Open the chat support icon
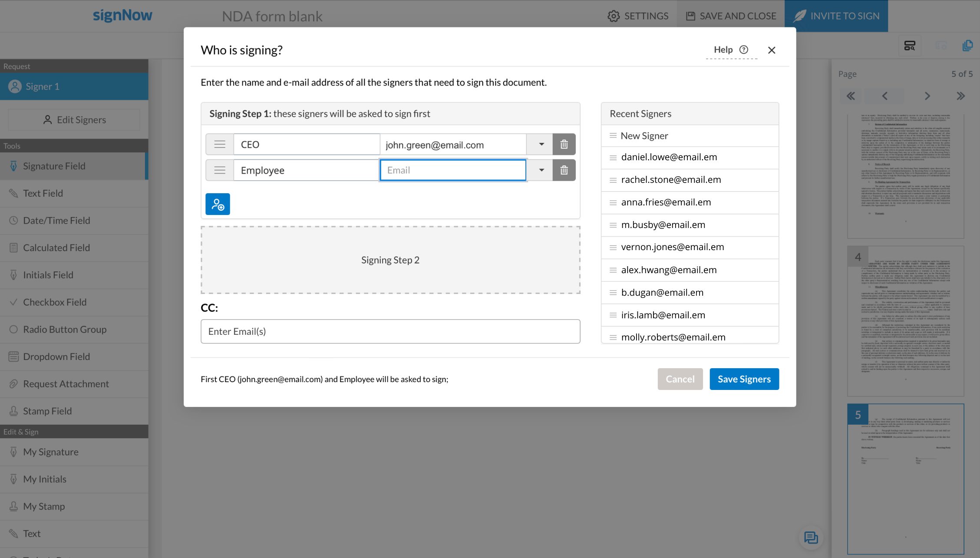The width and height of the screenshot is (980, 558). click(811, 538)
